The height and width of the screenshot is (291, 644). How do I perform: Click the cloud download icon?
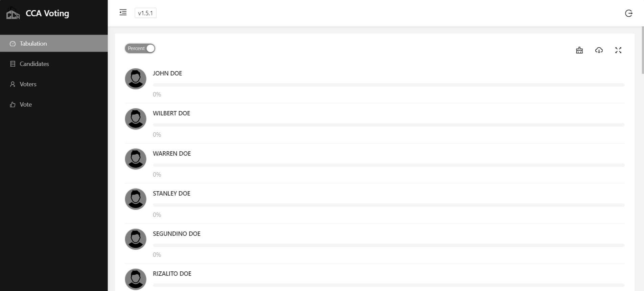tap(599, 50)
